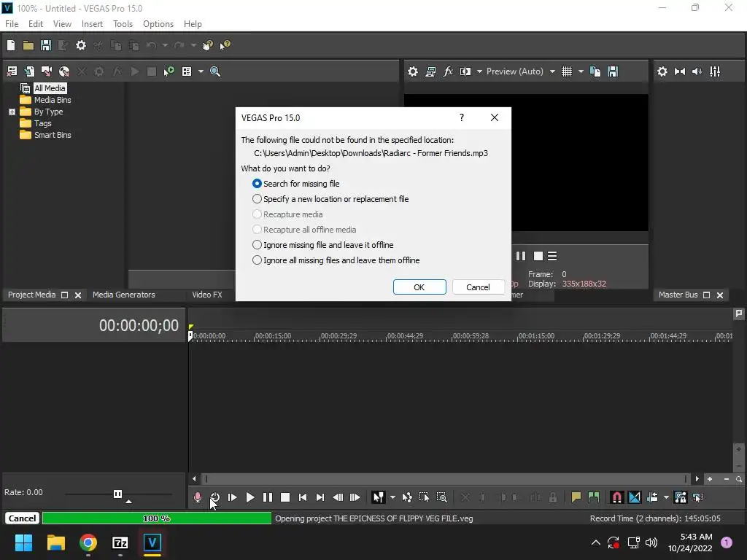
Task: Copy preview snapshot to clipboard
Action: tap(595, 71)
